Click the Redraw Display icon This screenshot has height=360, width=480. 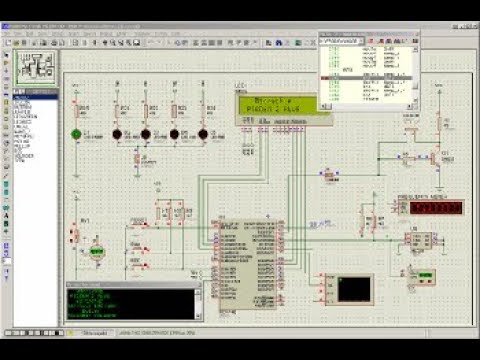coord(75,43)
